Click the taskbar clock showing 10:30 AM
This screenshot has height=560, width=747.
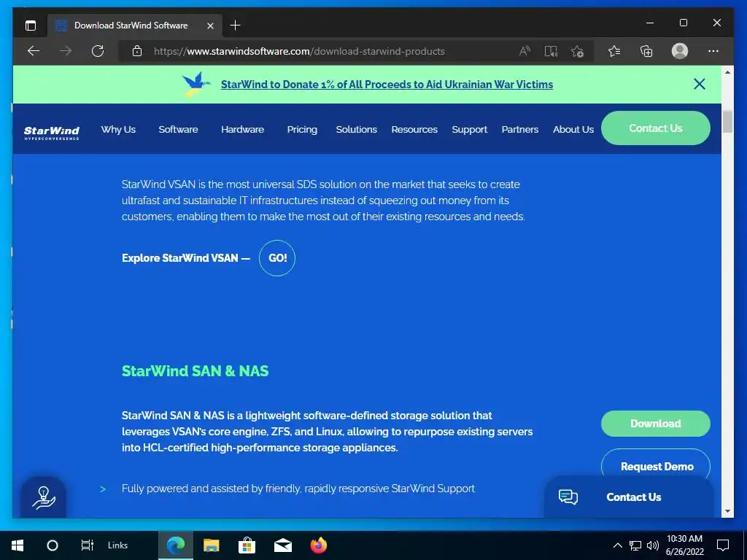[x=684, y=545]
